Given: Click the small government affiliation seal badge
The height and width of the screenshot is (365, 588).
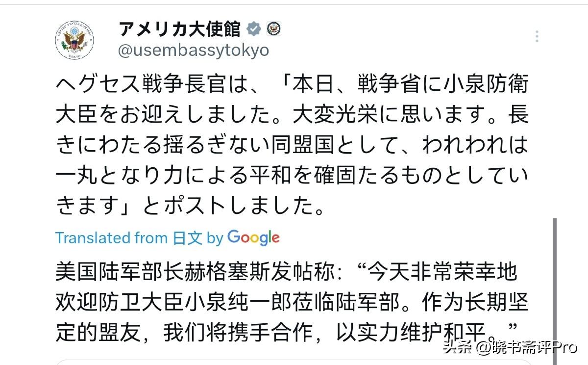Looking at the screenshot, I should pos(273,29).
